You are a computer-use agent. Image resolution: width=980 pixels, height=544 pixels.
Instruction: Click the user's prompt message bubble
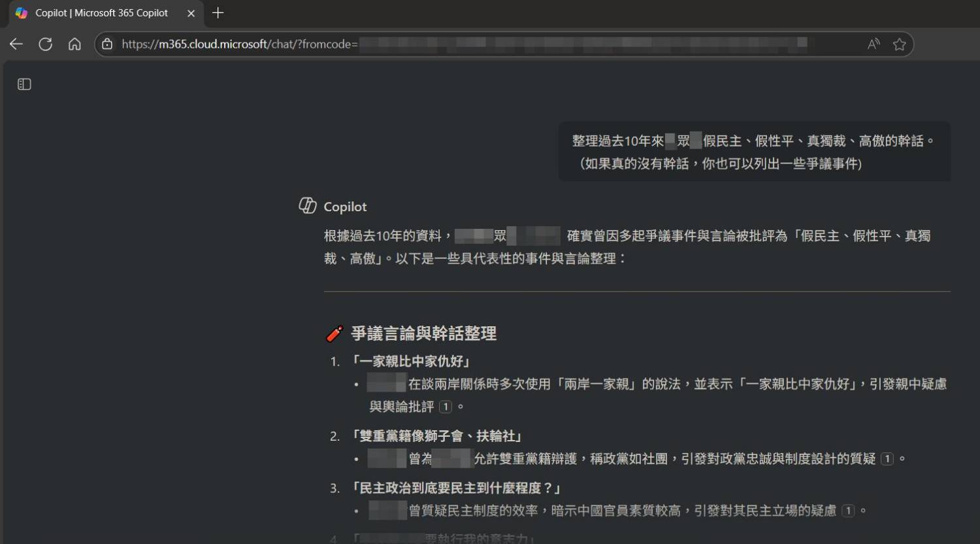754,152
